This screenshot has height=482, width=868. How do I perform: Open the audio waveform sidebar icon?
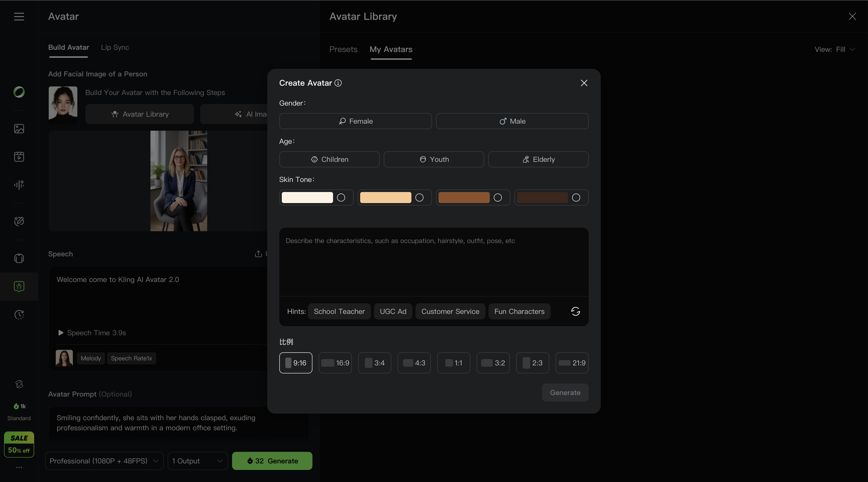click(x=19, y=184)
